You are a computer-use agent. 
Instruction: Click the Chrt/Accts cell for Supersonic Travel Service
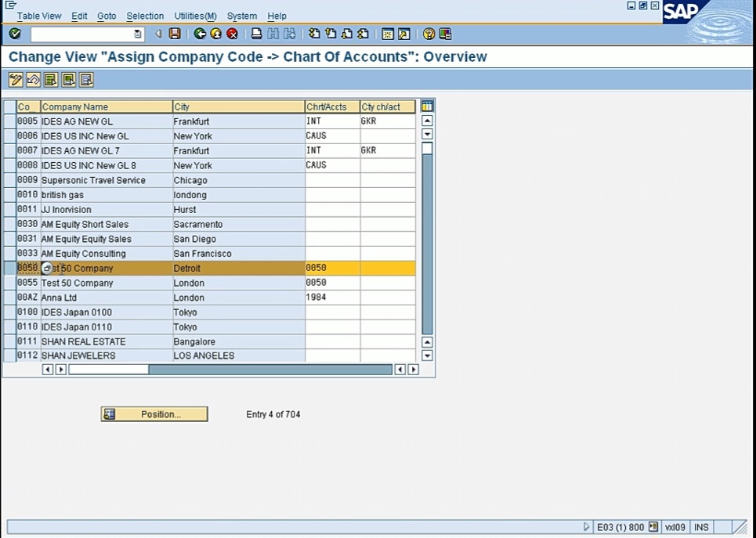pyautogui.click(x=332, y=180)
